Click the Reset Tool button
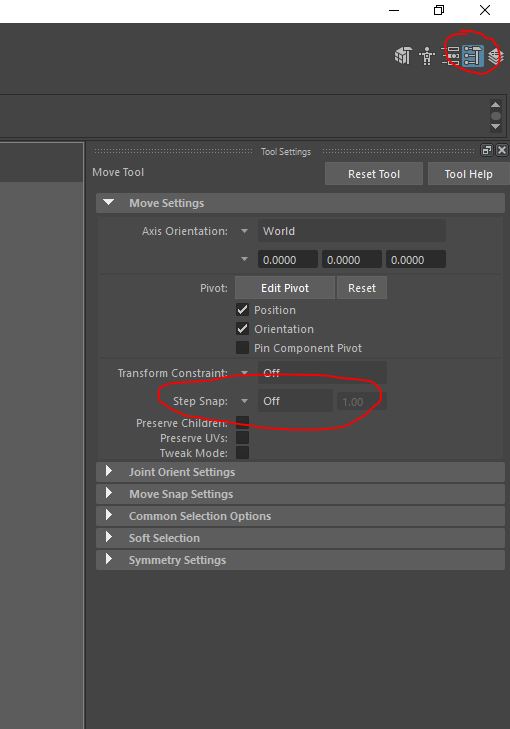510x729 pixels. click(374, 174)
